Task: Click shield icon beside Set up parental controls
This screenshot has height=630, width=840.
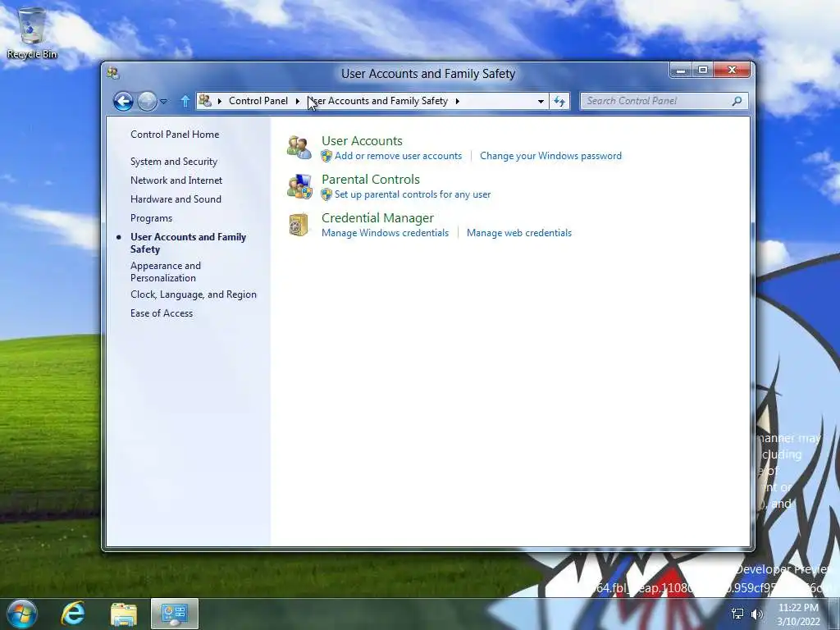Action: 326,194
